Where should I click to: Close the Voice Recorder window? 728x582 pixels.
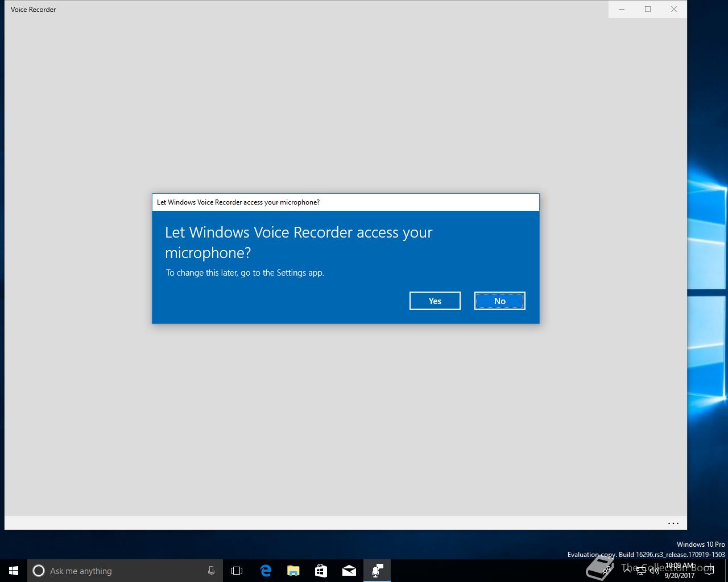click(674, 9)
